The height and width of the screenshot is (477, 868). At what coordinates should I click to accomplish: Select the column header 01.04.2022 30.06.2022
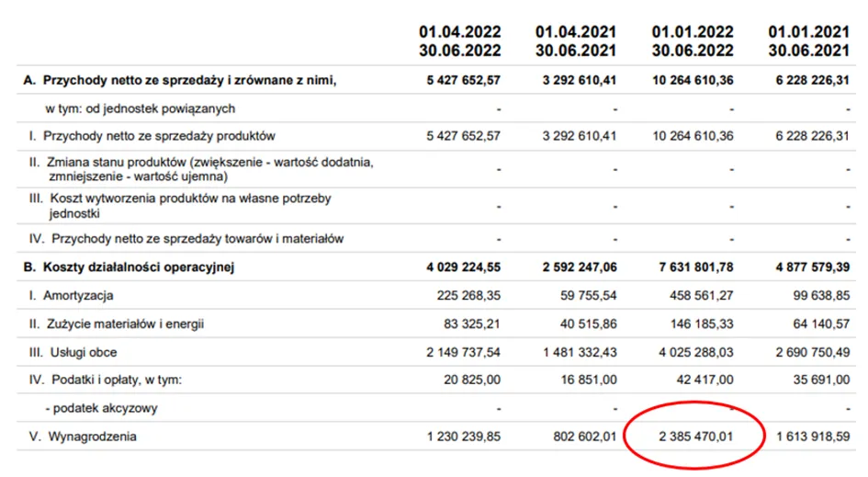(x=460, y=41)
